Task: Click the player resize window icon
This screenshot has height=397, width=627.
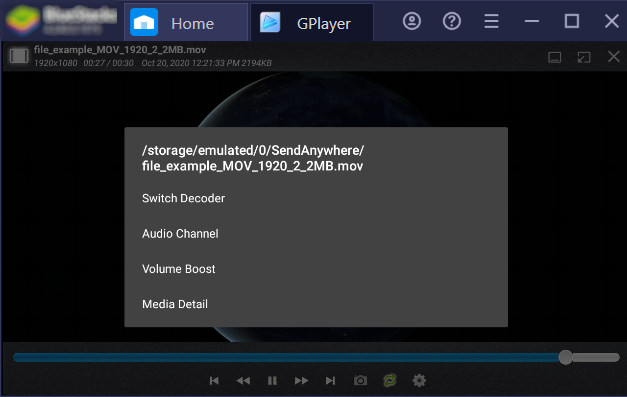Action: pyautogui.click(x=584, y=57)
